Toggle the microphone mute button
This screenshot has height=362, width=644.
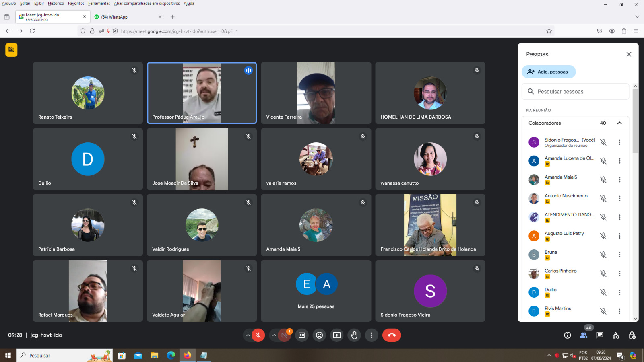tap(258, 335)
